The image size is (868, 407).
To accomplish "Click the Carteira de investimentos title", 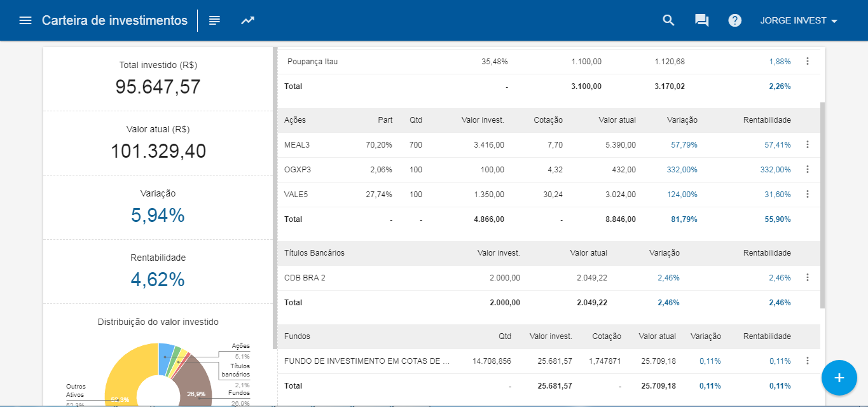I will pos(114,20).
